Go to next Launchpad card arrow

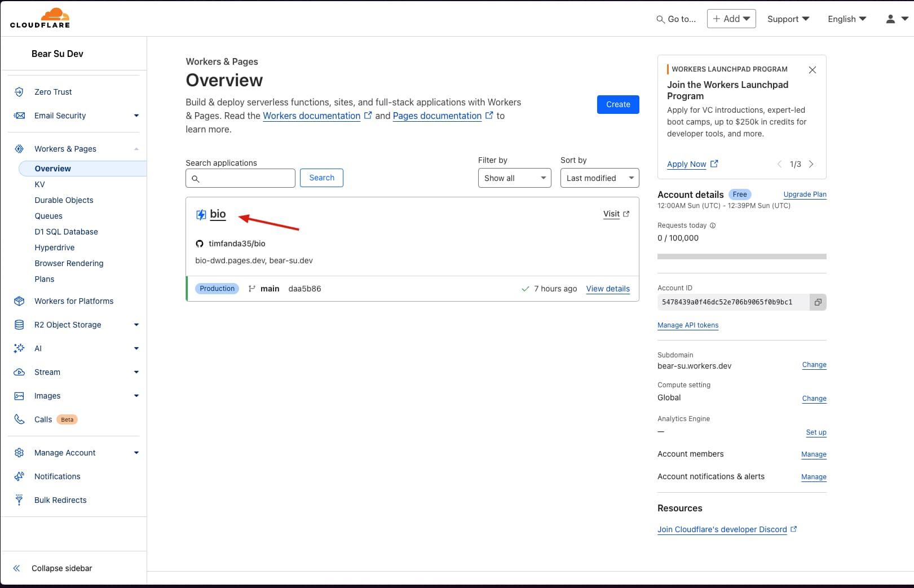(x=811, y=164)
